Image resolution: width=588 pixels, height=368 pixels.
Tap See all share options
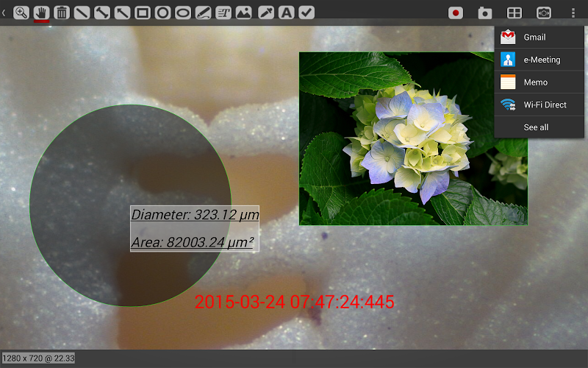pos(539,127)
